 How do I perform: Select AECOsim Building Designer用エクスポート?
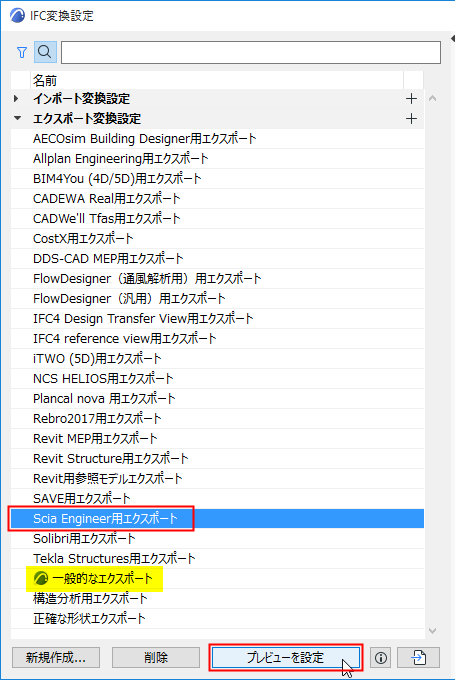coord(217,138)
